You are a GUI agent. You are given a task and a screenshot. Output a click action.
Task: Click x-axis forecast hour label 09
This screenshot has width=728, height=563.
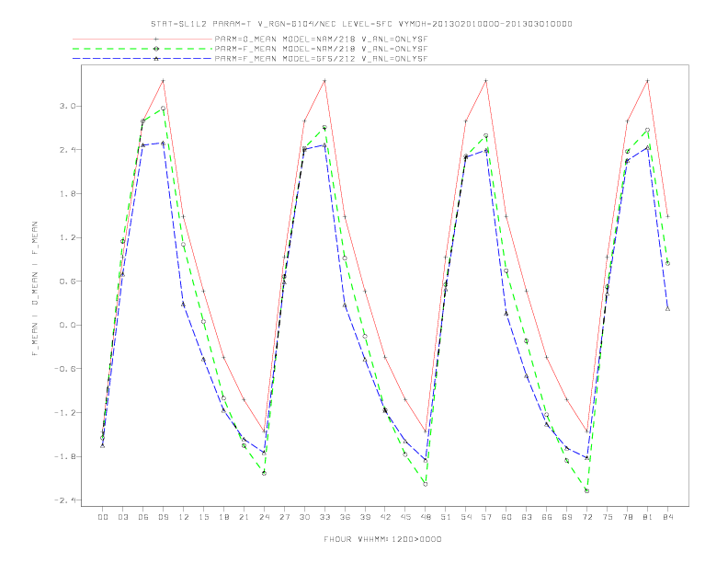(x=163, y=517)
